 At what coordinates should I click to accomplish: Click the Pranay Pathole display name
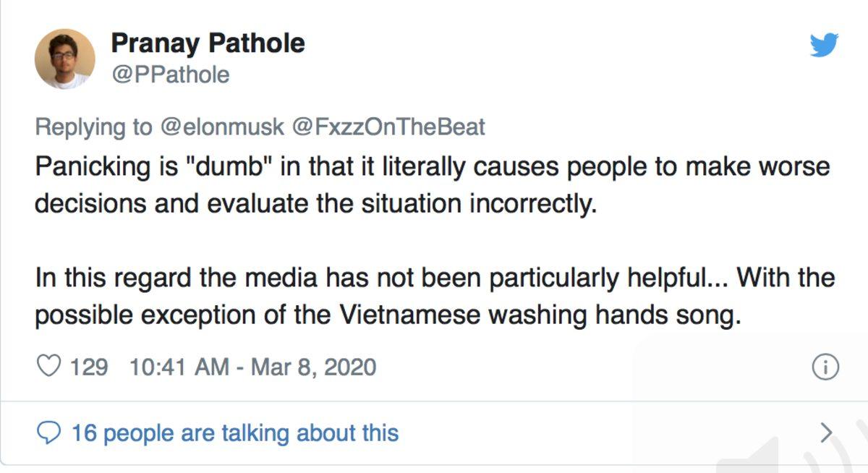(x=208, y=43)
